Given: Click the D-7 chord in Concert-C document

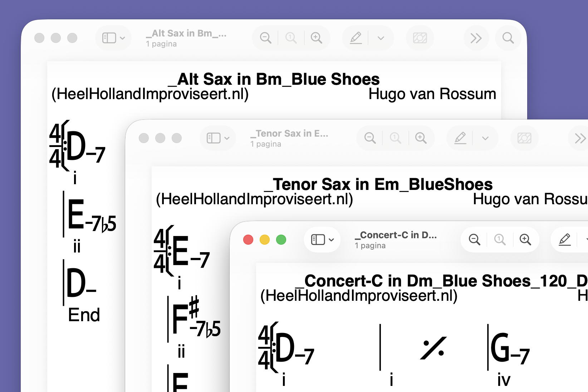Looking at the screenshot, I should click(295, 348).
